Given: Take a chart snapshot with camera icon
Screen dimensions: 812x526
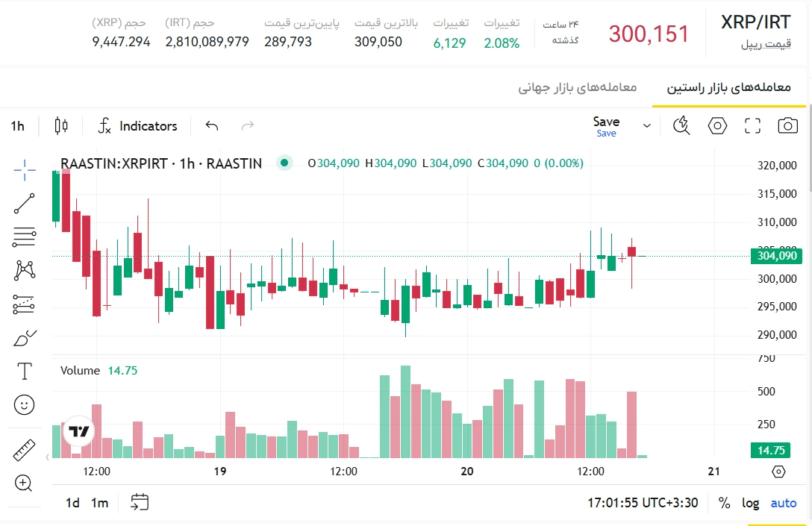Looking at the screenshot, I should coord(787,126).
